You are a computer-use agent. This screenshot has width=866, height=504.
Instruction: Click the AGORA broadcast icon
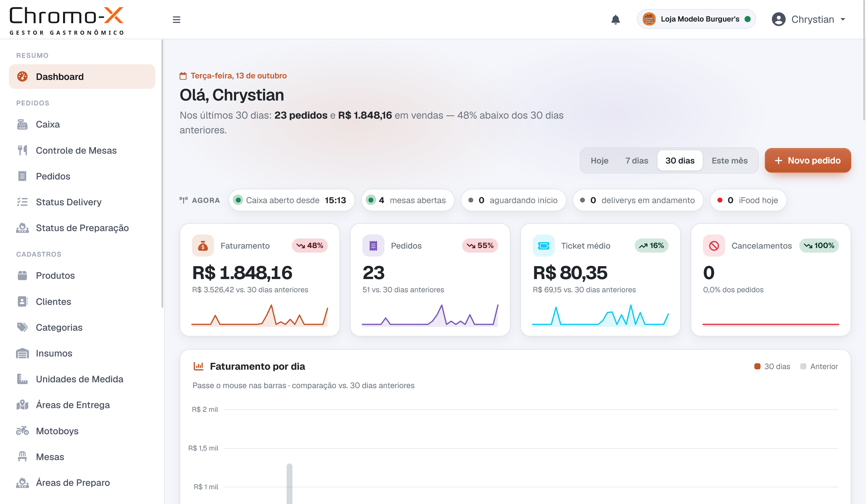(x=184, y=200)
